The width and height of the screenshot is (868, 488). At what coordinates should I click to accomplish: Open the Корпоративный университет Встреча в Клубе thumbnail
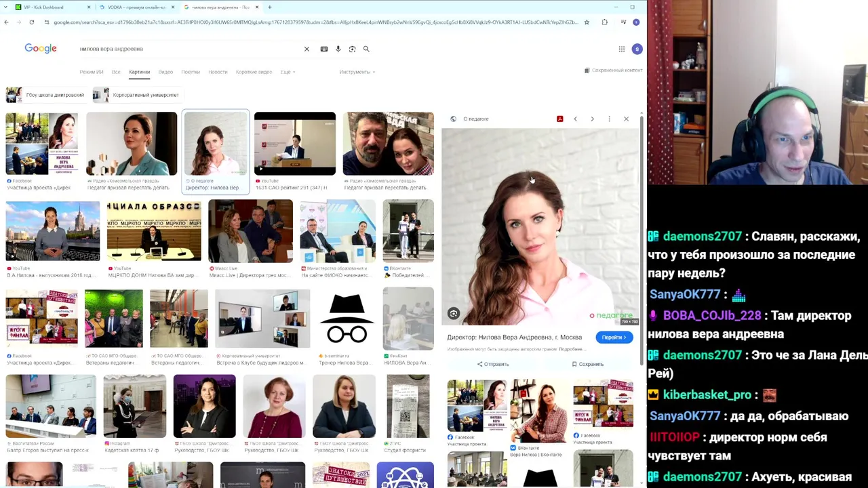pyautogui.click(x=262, y=319)
